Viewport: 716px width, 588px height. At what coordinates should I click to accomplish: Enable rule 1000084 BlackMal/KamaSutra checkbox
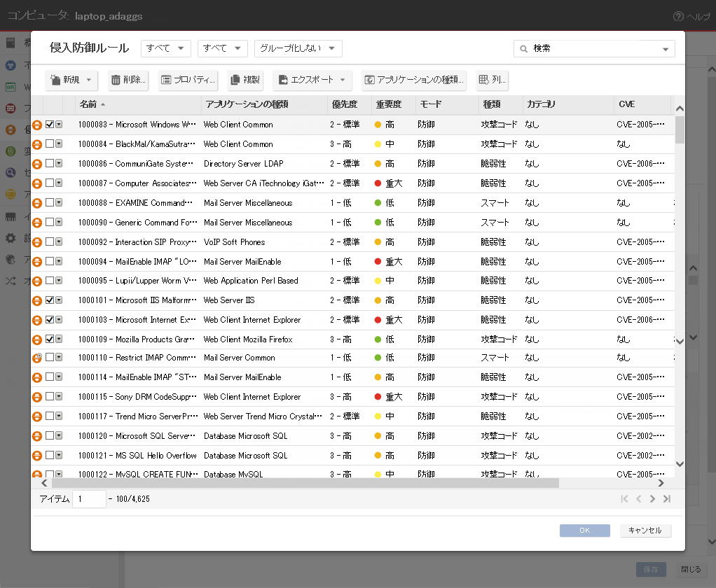pyautogui.click(x=50, y=144)
